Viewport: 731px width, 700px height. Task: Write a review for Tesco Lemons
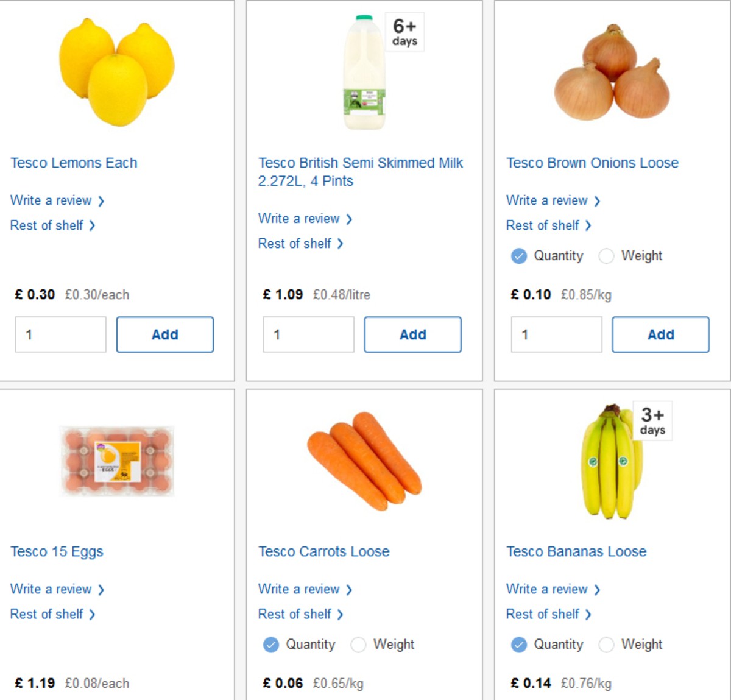click(52, 200)
